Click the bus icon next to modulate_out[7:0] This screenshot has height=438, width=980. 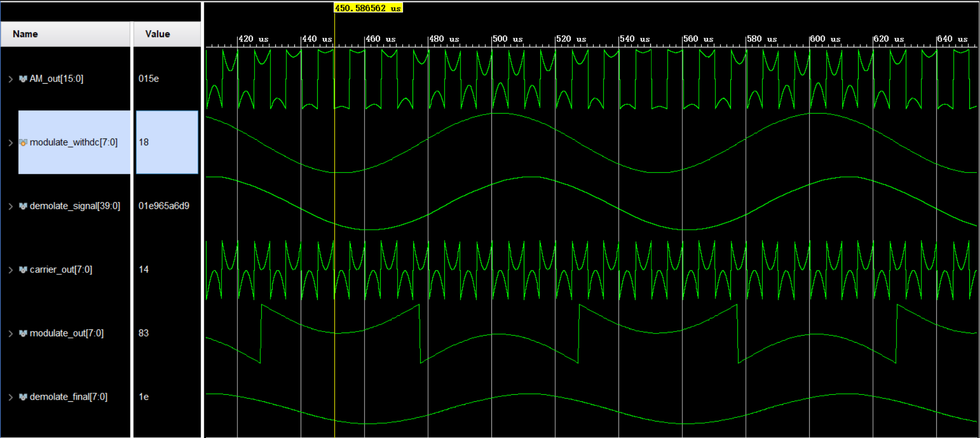(23, 334)
